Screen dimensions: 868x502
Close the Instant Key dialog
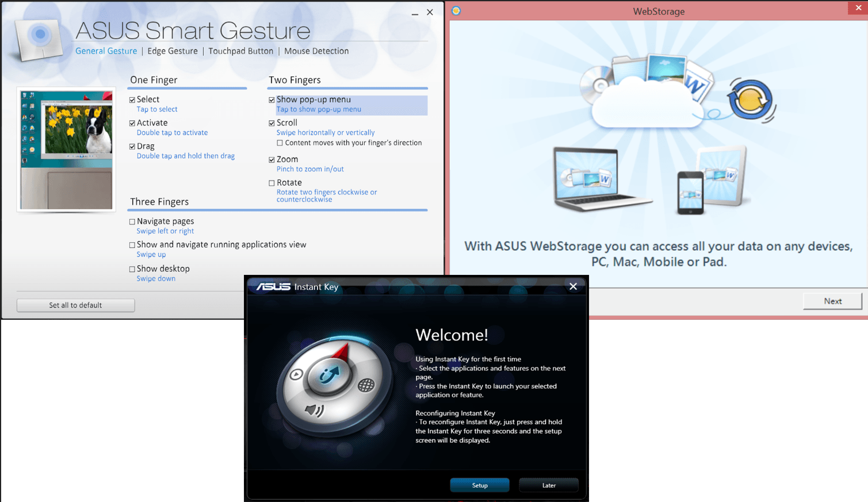tap(573, 286)
